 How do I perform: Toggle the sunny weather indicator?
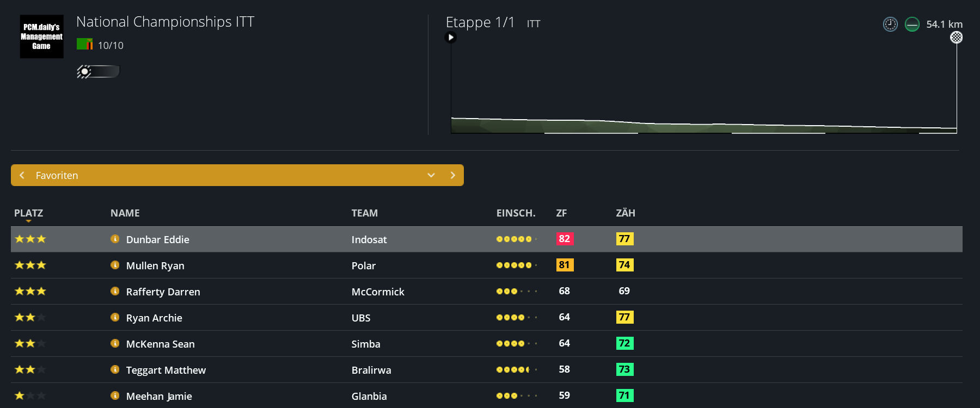[98, 71]
